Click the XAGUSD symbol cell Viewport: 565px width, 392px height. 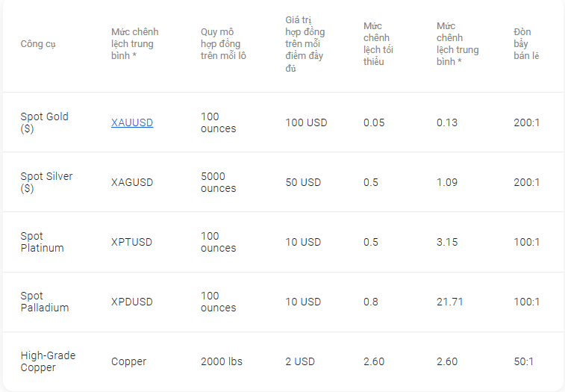pyautogui.click(x=132, y=182)
